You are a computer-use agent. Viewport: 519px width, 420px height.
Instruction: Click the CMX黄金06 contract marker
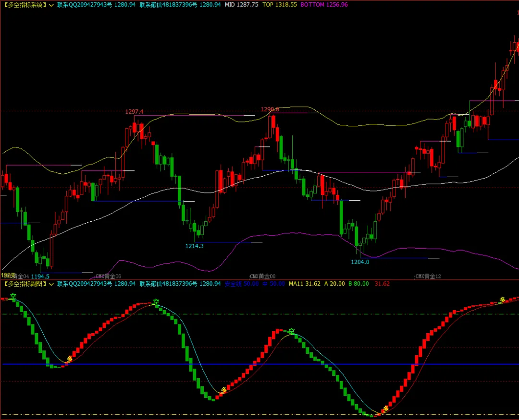(108, 276)
